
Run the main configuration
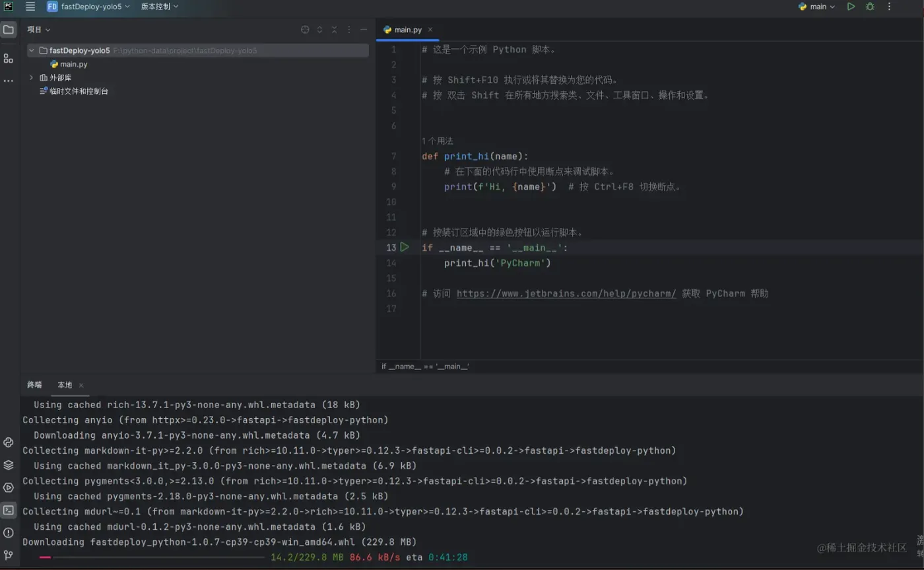click(x=851, y=7)
